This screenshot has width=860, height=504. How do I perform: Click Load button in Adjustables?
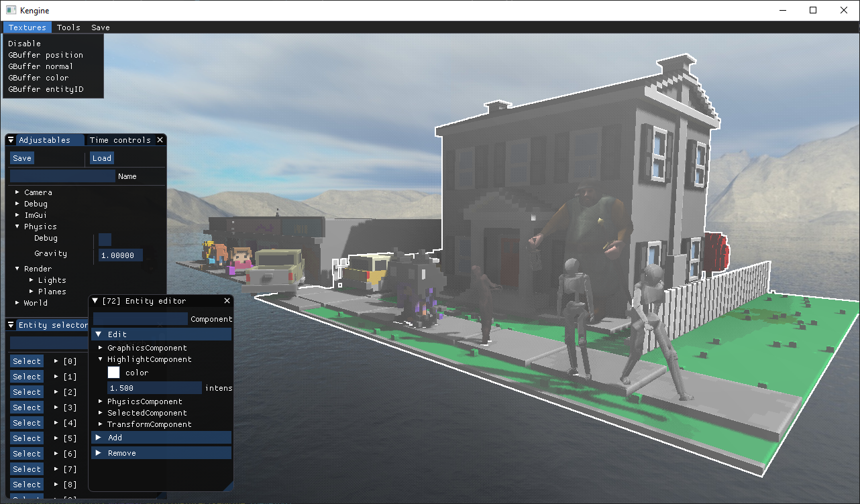[102, 158]
